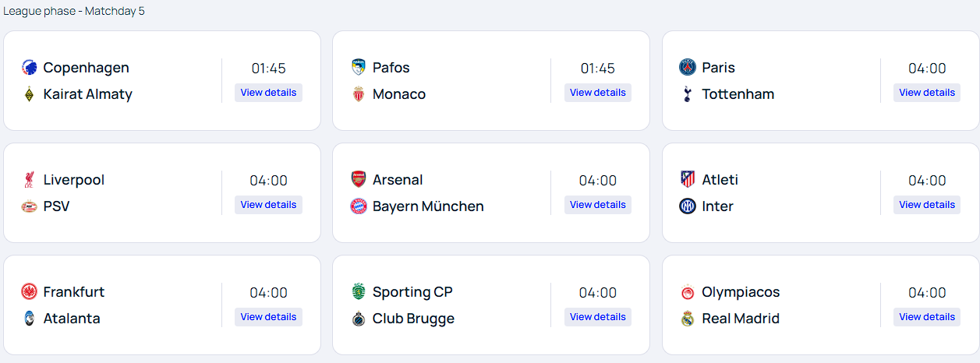The image size is (980, 363).
Task: Click the Bayern München crest icon
Action: [358, 206]
